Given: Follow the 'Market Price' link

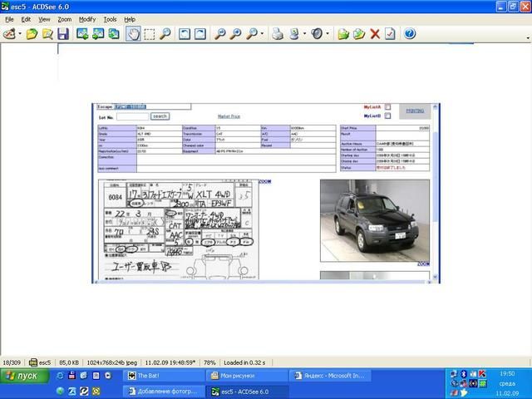Looking at the screenshot, I should [x=229, y=116].
